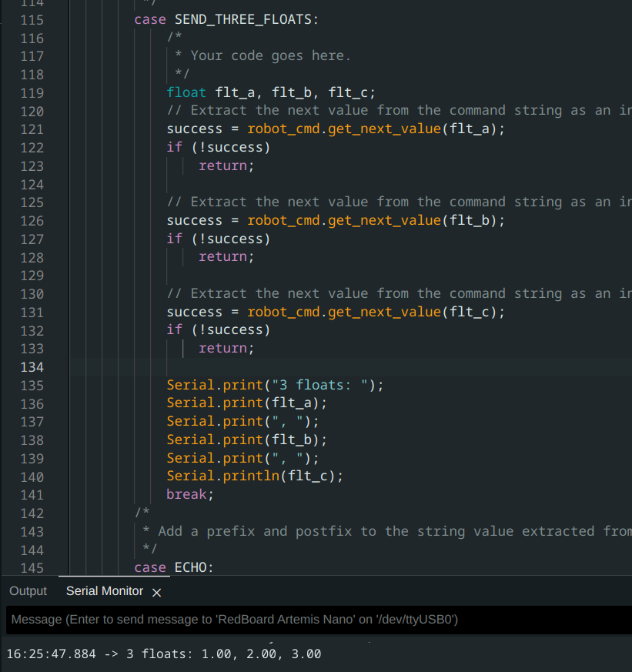Switch to the Output tab
Screen dimensions: 632x672
[x=28, y=591]
